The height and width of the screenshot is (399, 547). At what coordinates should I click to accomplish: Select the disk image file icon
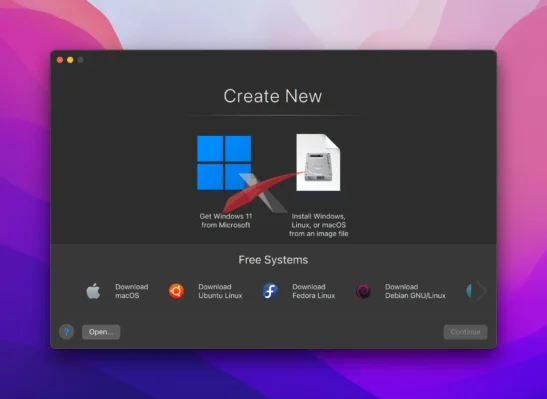click(318, 163)
